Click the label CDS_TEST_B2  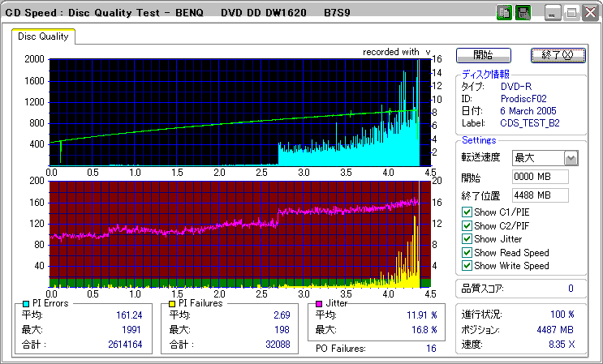pyautogui.click(x=530, y=123)
